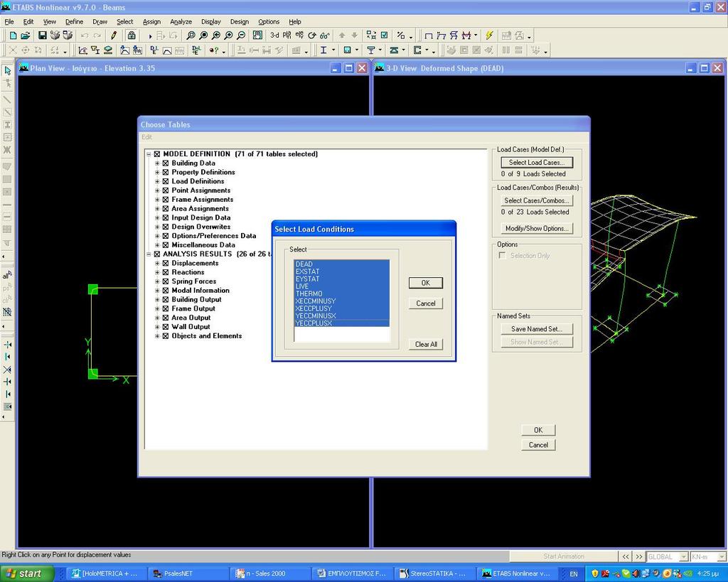Select YECCPLUSX in the load list
This screenshot has height=582, width=728.
pyautogui.click(x=342, y=323)
